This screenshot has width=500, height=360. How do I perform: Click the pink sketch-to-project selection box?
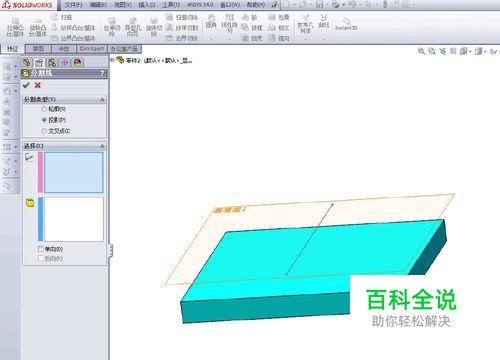pos(74,172)
